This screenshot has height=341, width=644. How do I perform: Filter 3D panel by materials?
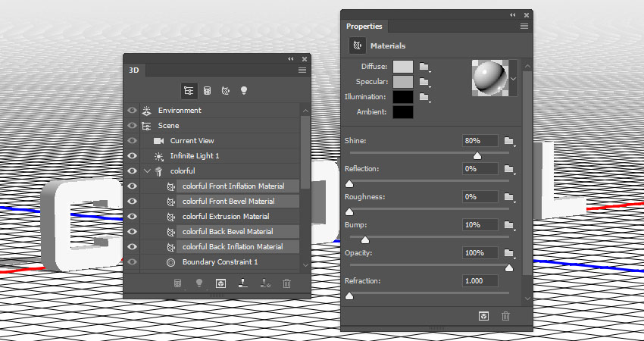tap(225, 90)
